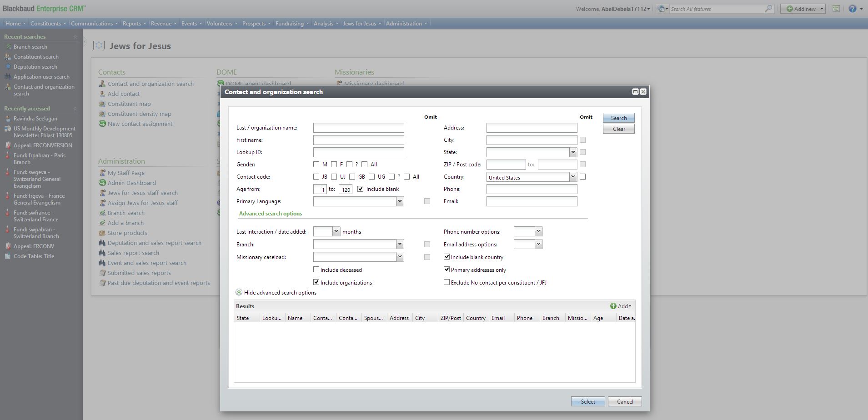This screenshot has height=420, width=868.
Task: Open the Fundraising menu
Action: (292, 23)
